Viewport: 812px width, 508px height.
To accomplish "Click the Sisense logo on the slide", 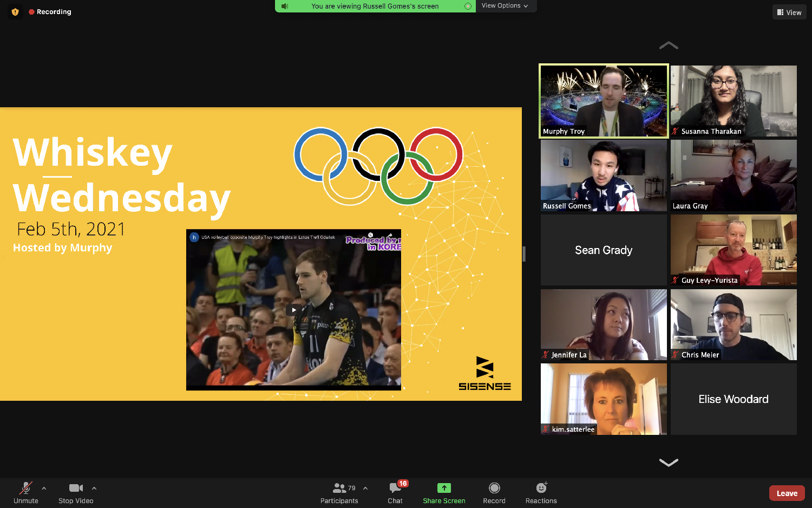I will point(485,374).
